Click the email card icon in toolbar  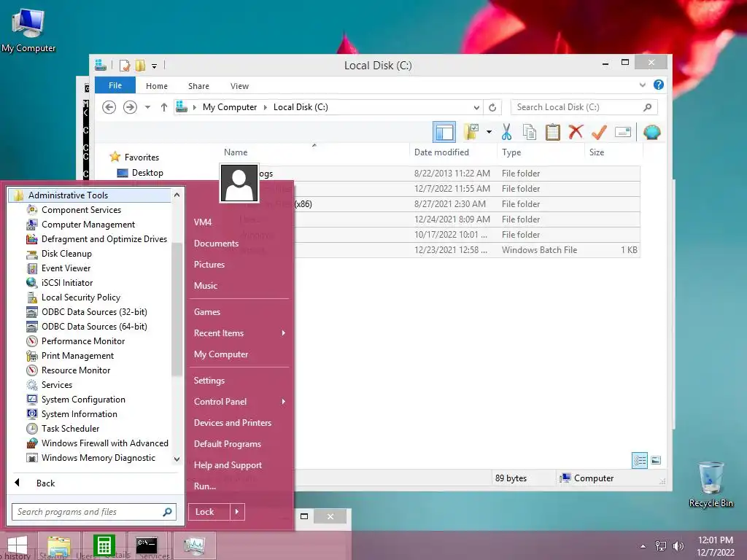point(623,132)
